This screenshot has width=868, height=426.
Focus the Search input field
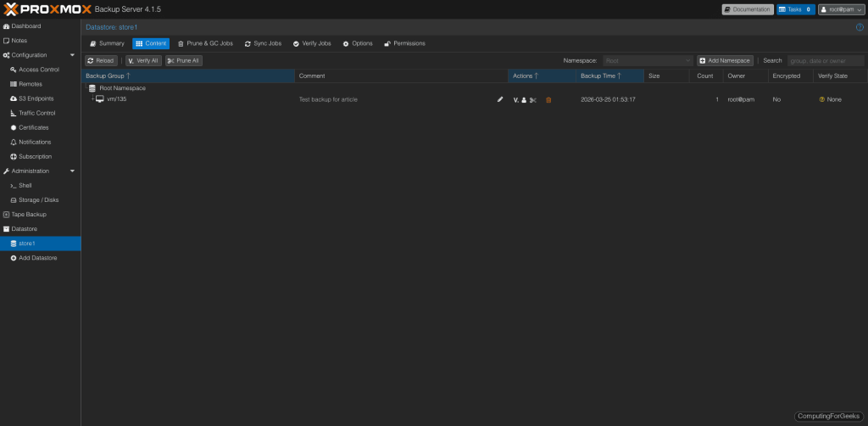tap(826, 61)
